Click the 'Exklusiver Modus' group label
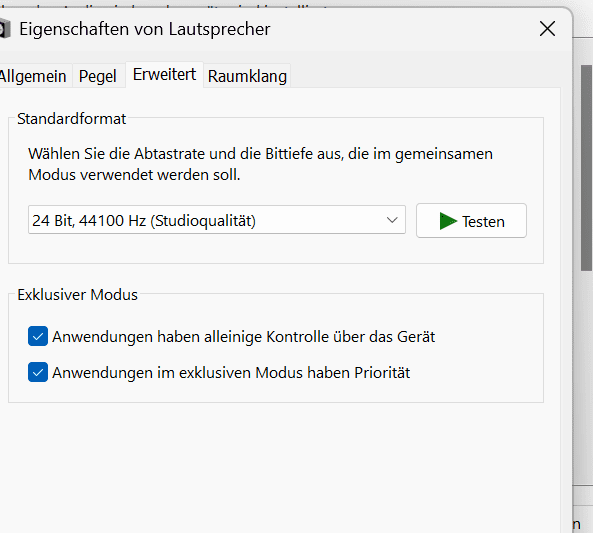This screenshot has height=533, width=593. [x=78, y=295]
